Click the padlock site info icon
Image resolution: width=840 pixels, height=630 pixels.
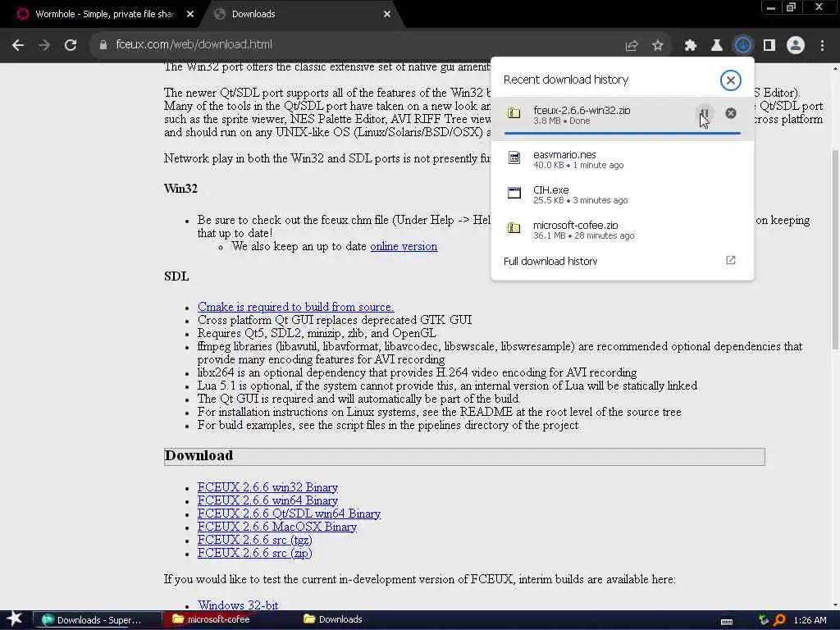[x=103, y=45]
